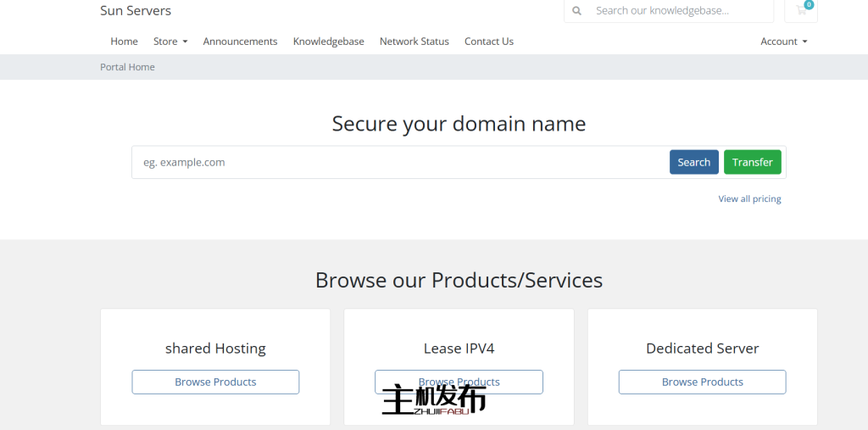Viewport: 868px width, 430px height.
Task: Go to the Home menu item
Action: (x=124, y=42)
